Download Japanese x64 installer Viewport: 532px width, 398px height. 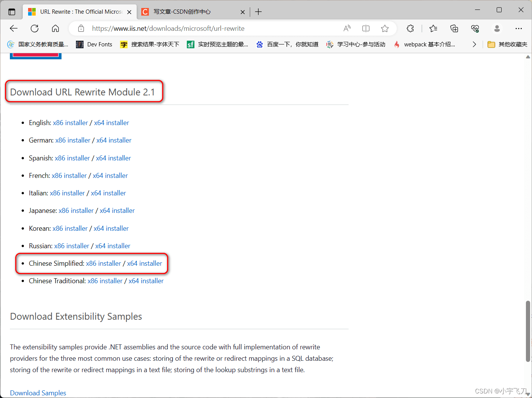point(117,211)
